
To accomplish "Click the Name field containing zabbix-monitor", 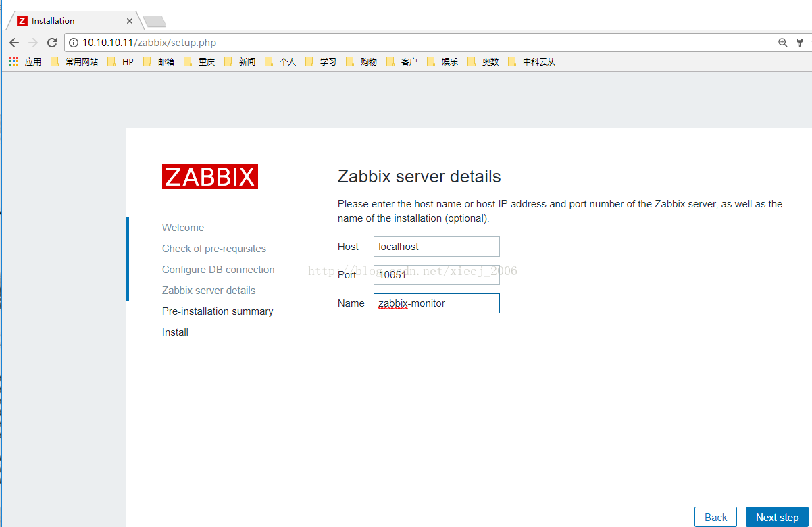I will pyautogui.click(x=436, y=303).
